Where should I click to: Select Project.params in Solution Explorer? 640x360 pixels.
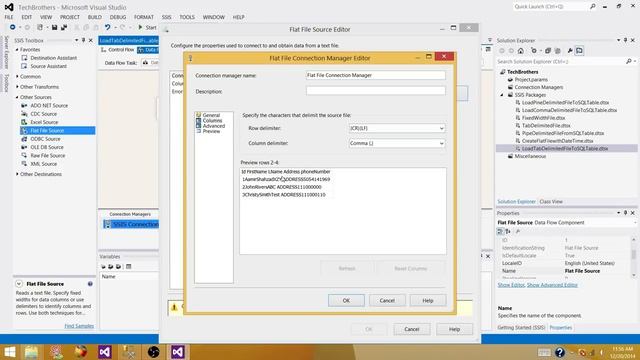(x=531, y=80)
